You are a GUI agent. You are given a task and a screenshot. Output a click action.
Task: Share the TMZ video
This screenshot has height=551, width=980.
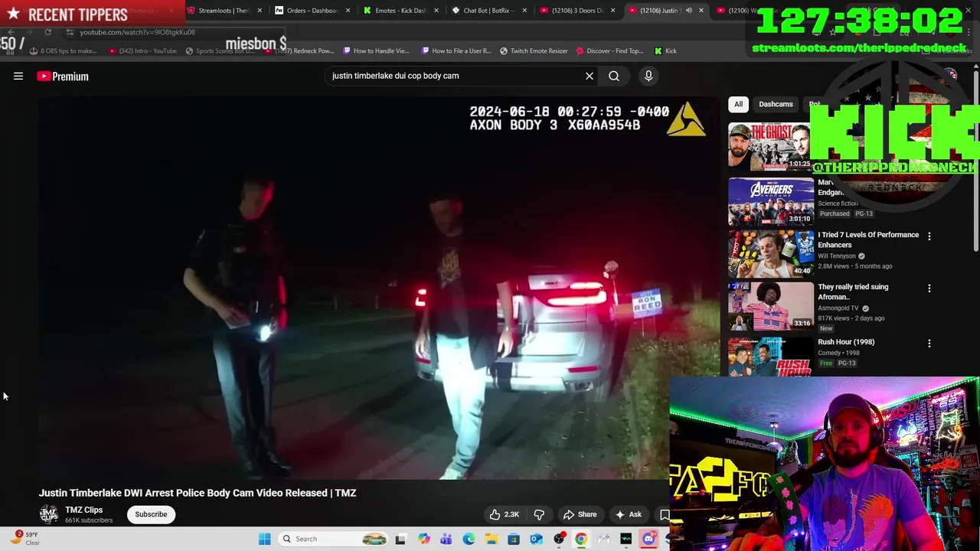pyautogui.click(x=580, y=514)
